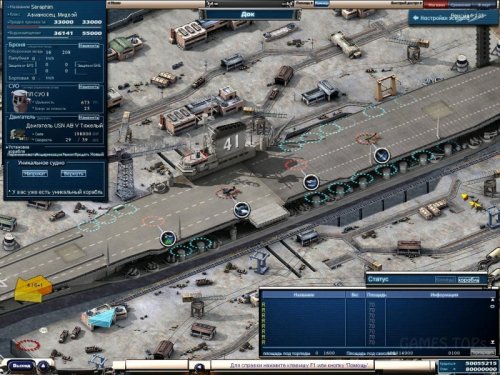Viewport: 500px width, 375px height.
Task: Click the displacement bar under 36141
Action: coord(54,38)
